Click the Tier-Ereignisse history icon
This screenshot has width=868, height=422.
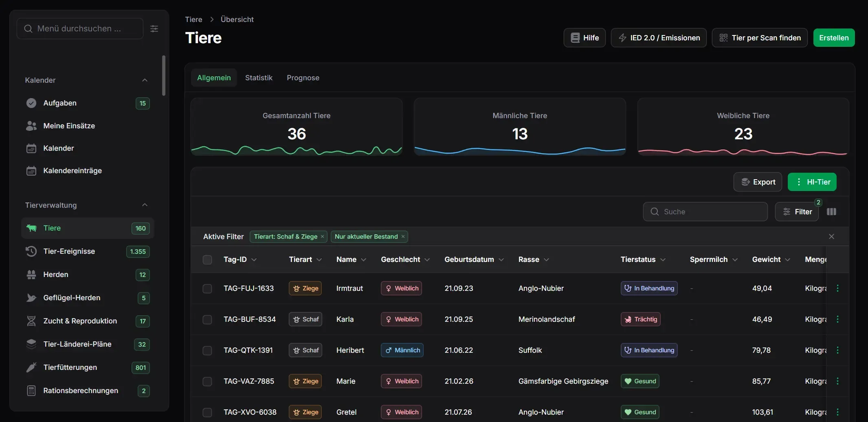tap(31, 251)
